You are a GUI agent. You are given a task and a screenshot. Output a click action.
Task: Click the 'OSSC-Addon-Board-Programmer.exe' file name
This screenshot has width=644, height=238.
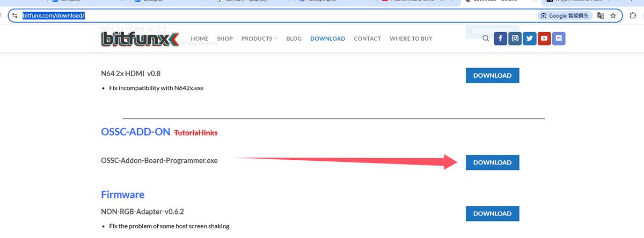pos(159,160)
